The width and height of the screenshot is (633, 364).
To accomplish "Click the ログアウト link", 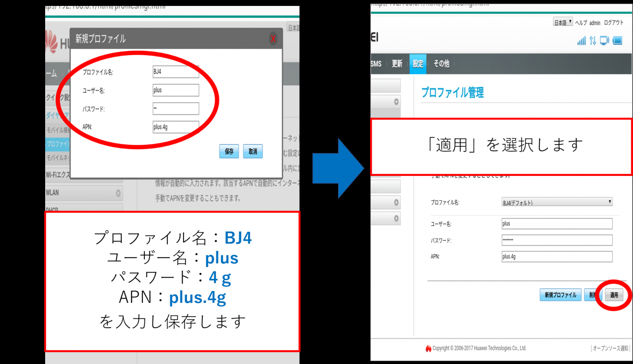I will [613, 23].
